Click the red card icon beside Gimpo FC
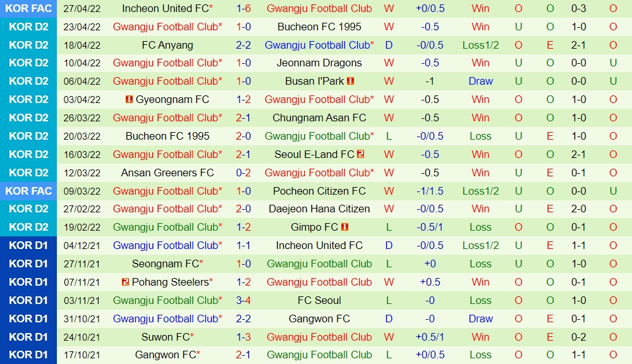The width and height of the screenshot is (632, 364). click(344, 227)
